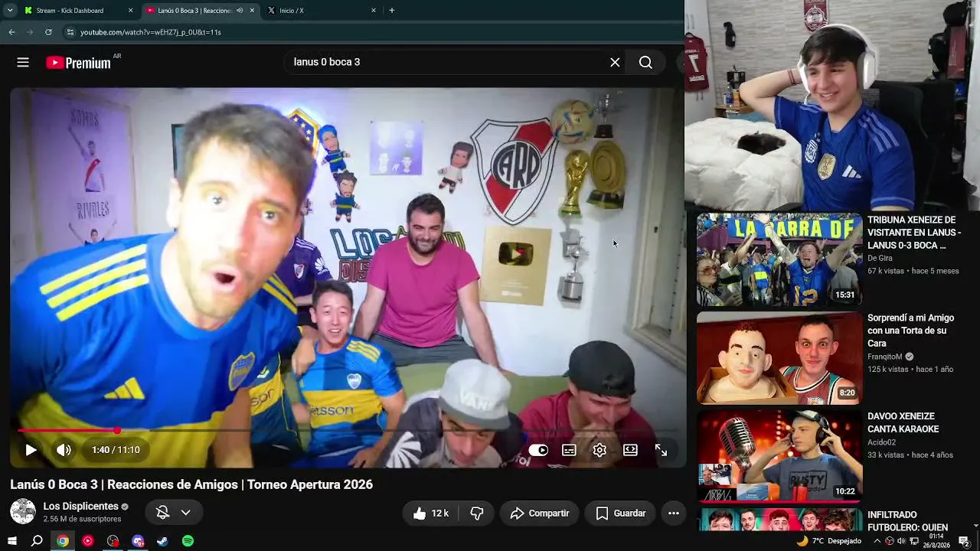Viewport: 980px width, 551px height.
Task: Close the Inicio / X tab
Action: coord(374,11)
